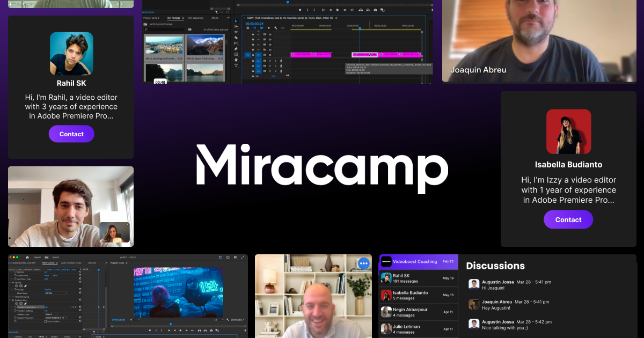Select the Selection arrow tool beside the timeline
The height and width of the screenshot is (338, 644).
(236, 21)
